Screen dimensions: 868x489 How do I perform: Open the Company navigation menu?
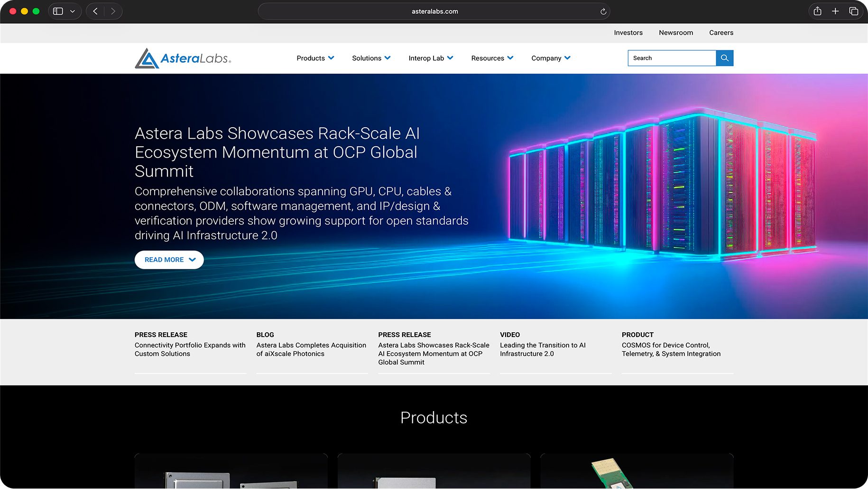(550, 58)
